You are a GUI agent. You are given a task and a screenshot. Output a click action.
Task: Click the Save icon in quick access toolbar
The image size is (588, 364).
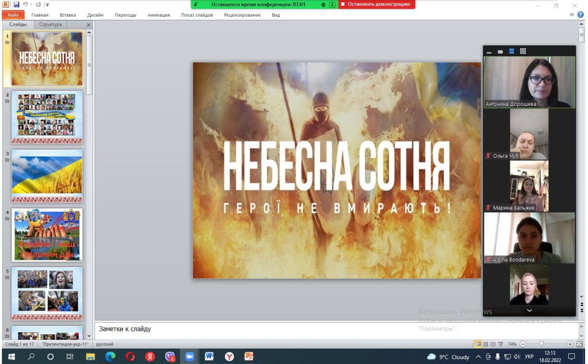[x=16, y=4]
